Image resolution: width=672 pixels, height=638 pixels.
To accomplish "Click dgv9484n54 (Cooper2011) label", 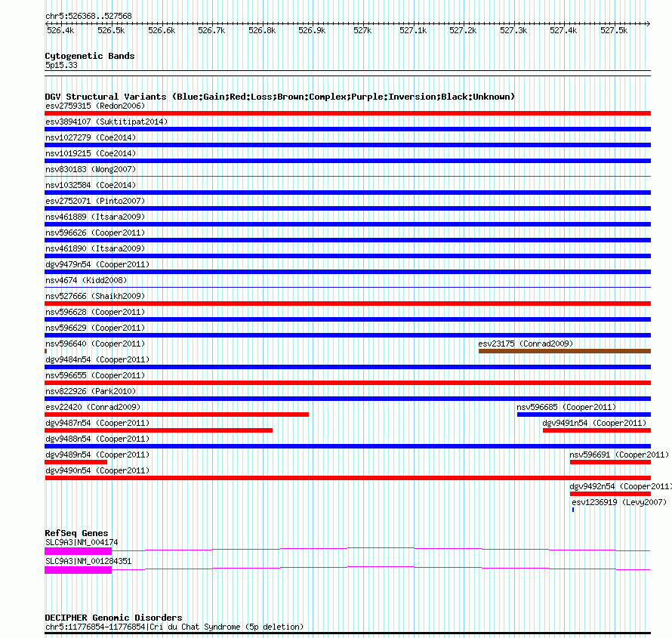I will coord(97,359).
